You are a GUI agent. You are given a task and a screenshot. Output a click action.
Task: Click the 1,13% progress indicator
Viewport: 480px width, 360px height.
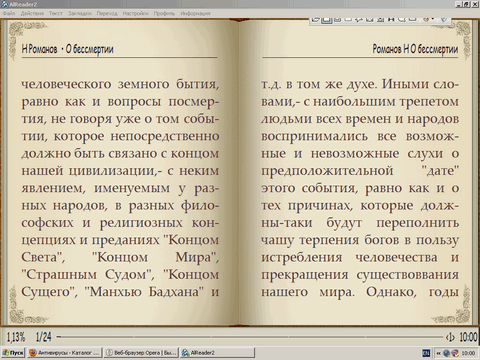pyautogui.click(x=16, y=337)
